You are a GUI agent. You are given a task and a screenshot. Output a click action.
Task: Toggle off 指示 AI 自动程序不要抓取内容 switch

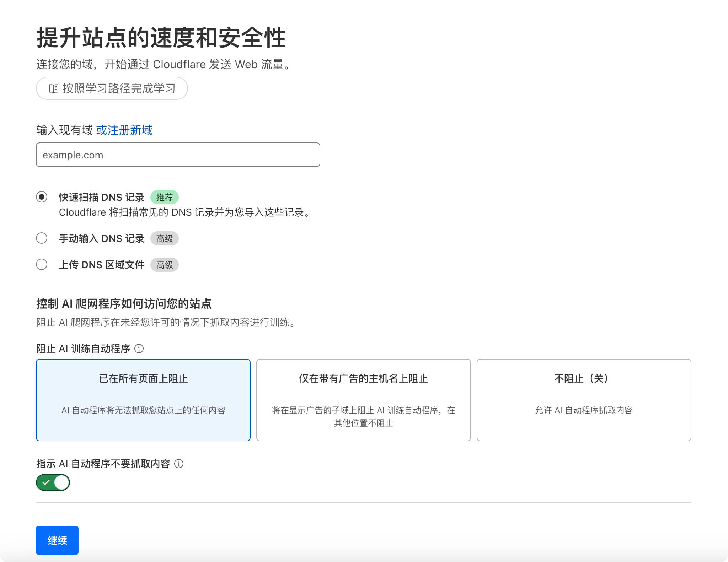pos(53,482)
